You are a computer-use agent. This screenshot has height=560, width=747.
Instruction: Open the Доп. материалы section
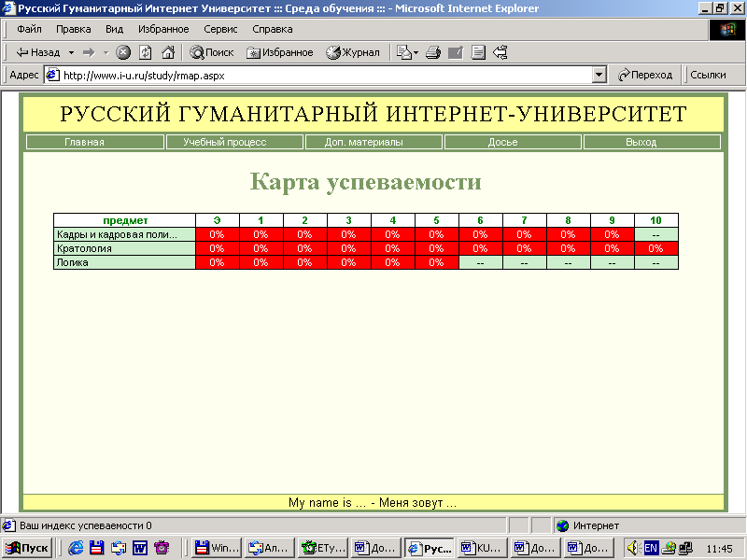(374, 142)
